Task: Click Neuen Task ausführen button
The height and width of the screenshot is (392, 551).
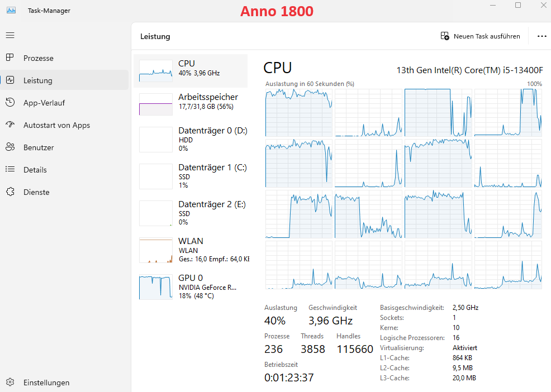Action: click(481, 36)
